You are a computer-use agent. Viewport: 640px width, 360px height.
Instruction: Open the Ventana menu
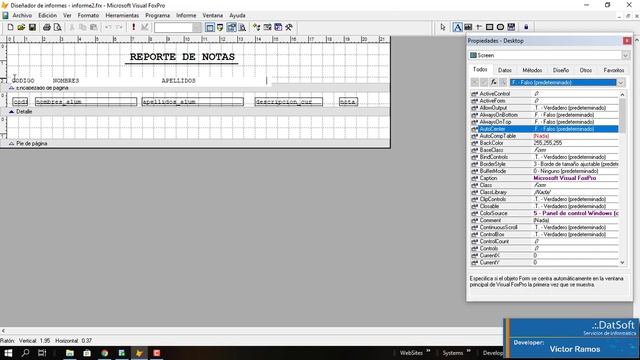point(213,15)
